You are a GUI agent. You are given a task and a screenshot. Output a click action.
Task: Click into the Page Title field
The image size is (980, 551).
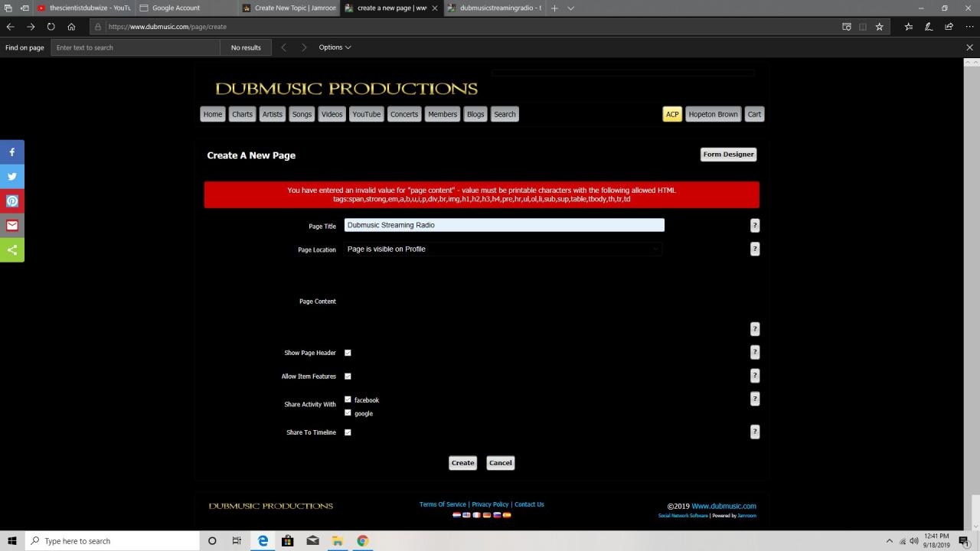click(x=504, y=225)
